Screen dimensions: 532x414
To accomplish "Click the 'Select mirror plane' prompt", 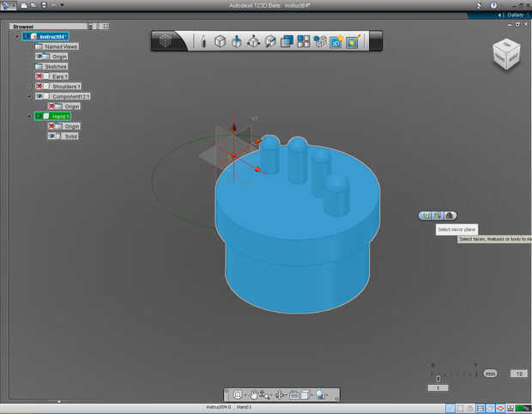I will 456,229.
